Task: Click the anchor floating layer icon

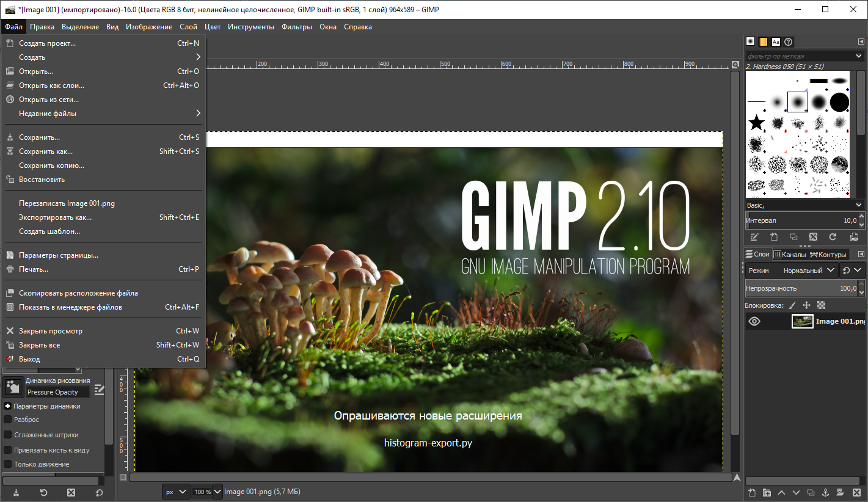Action: coord(824,493)
